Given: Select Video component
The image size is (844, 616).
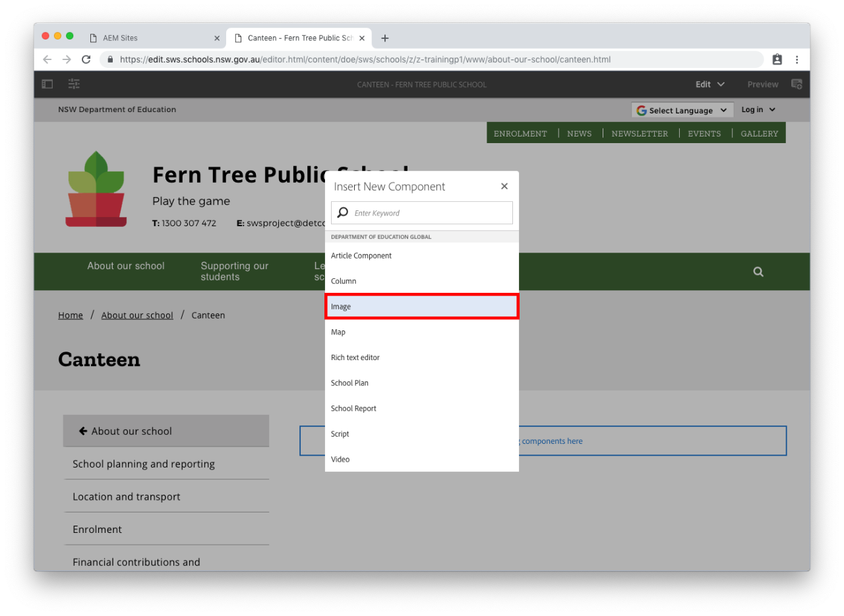Looking at the screenshot, I should point(422,459).
